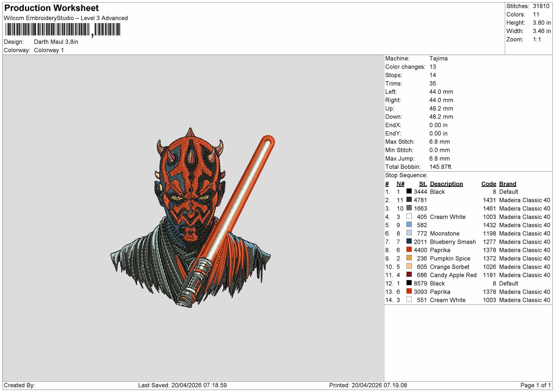Select the Colors count '11'
Image resolution: width=555 pixels, height=392 pixels.
536,14
